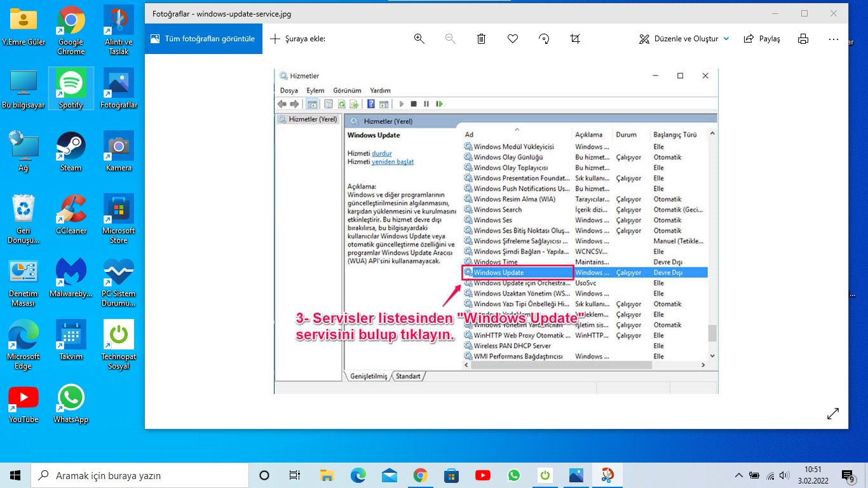Delete the photo using the trash icon
868x488 pixels.
(x=481, y=39)
